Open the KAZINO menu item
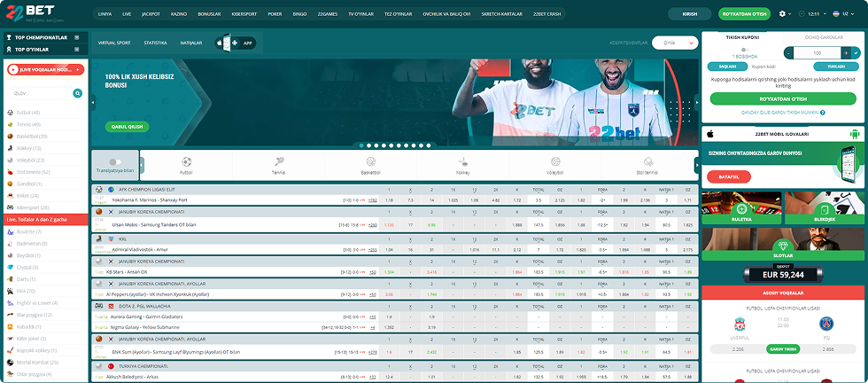Viewport: 868px width, 383px height. 179,14
